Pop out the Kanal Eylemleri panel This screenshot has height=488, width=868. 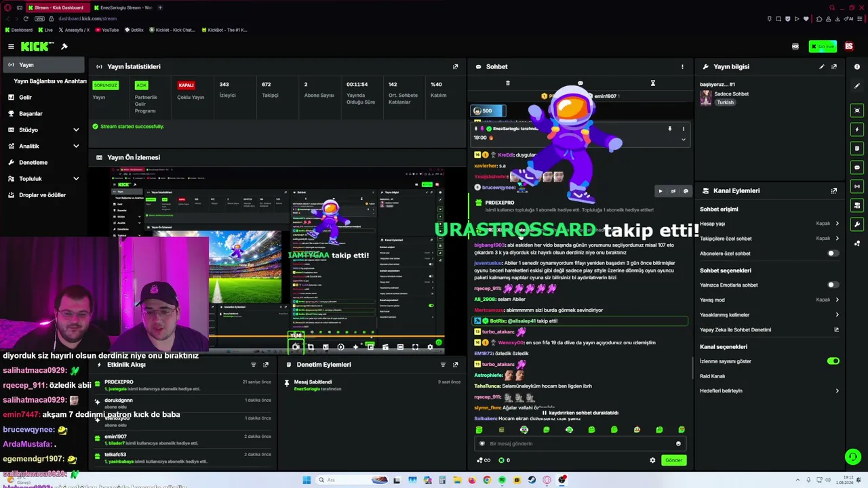[834, 190]
